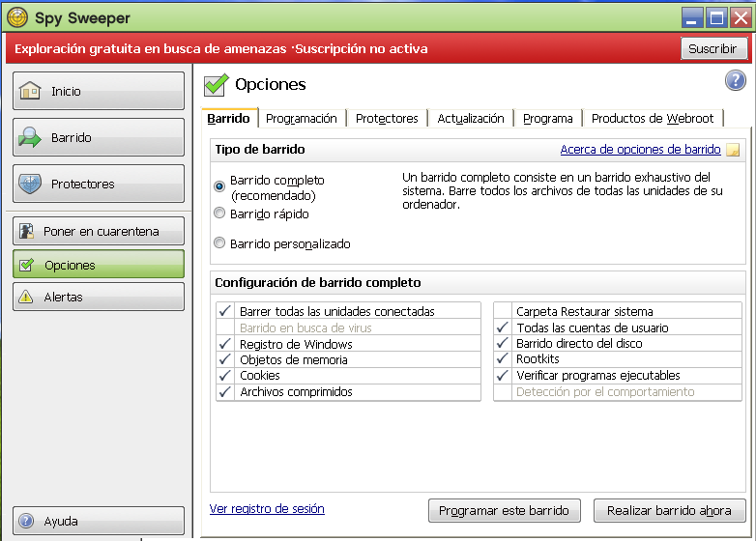Click the quarantine icon on Poner en cuarentena
The width and height of the screenshot is (756, 541).
tap(26, 231)
